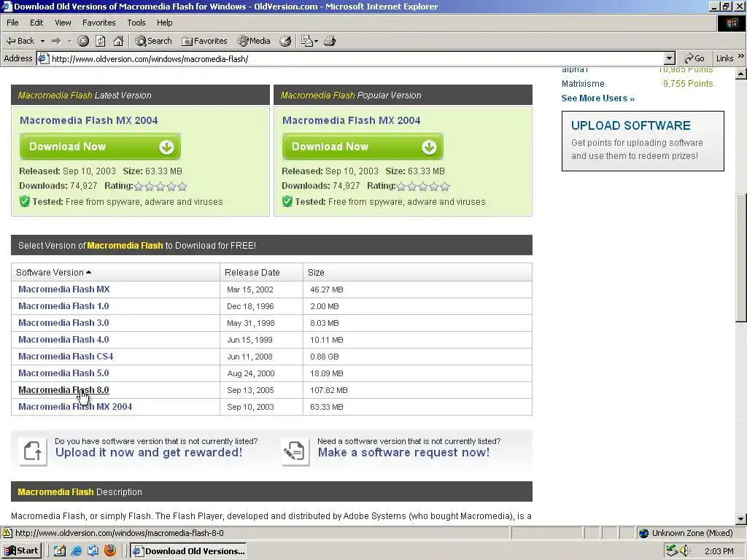Viewport: 747px width, 560px height.
Task: Click the Stop loading icon
Action: (x=83, y=41)
